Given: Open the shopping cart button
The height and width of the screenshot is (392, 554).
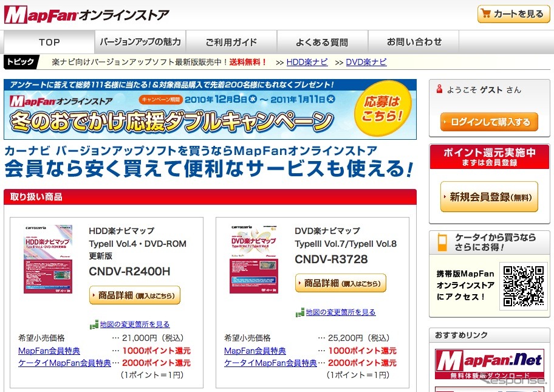Looking at the screenshot, I should [x=513, y=14].
